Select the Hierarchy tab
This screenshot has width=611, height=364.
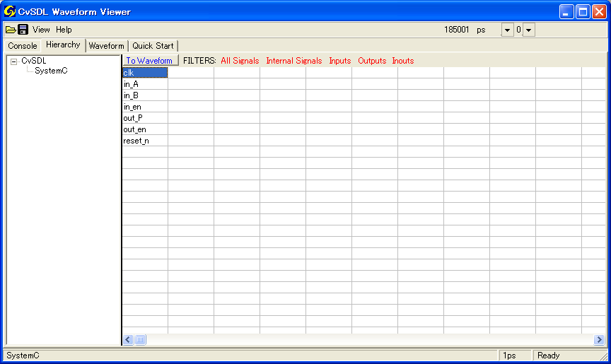tap(63, 45)
